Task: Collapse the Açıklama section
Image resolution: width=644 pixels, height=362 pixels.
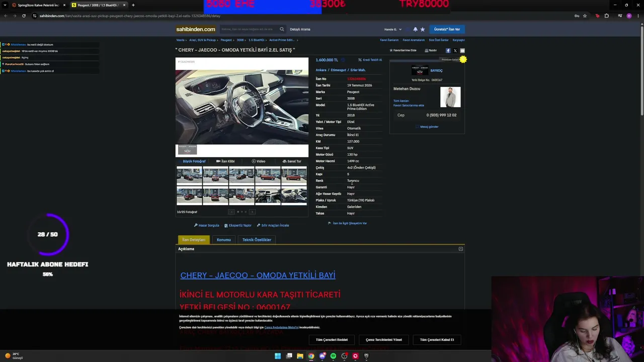Action: point(460,249)
